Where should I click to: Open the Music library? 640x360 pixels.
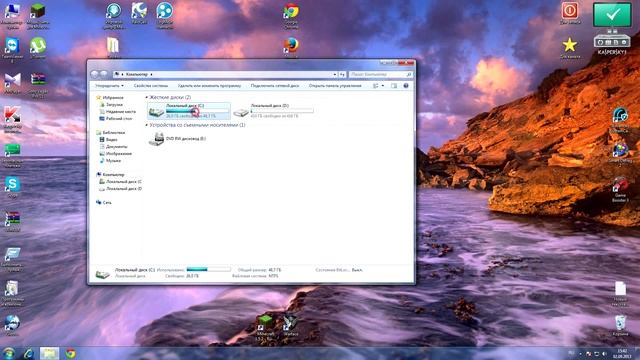pyautogui.click(x=113, y=161)
